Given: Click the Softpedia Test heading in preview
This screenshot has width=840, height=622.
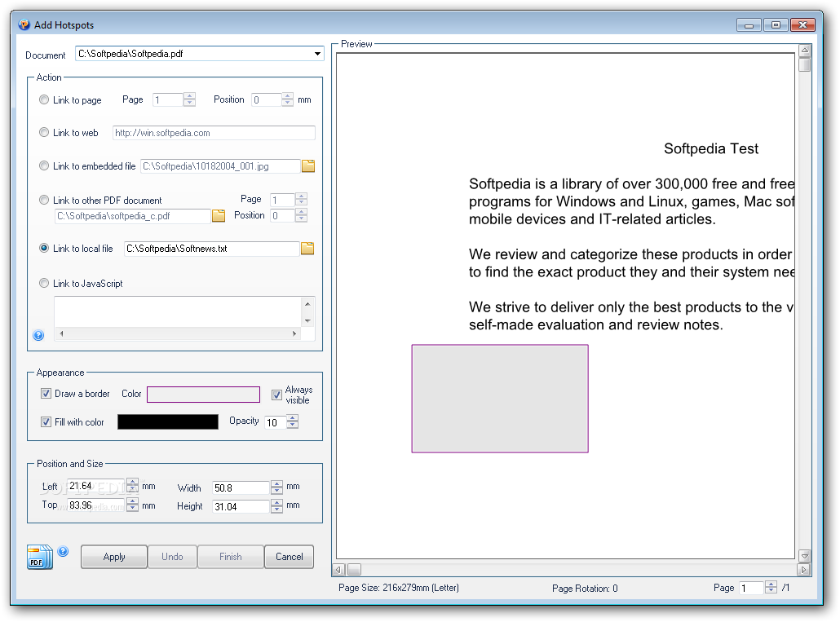Looking at the screenshot, I should (711, 149).
